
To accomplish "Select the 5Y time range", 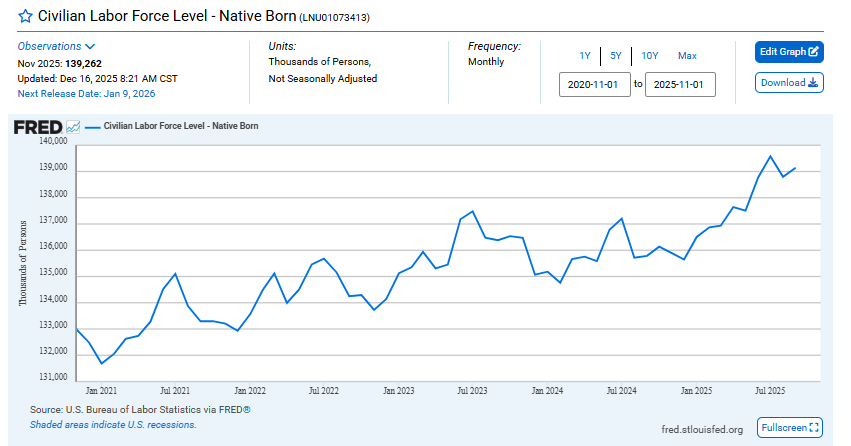I will pyautogui.click(x=616, y=56).
